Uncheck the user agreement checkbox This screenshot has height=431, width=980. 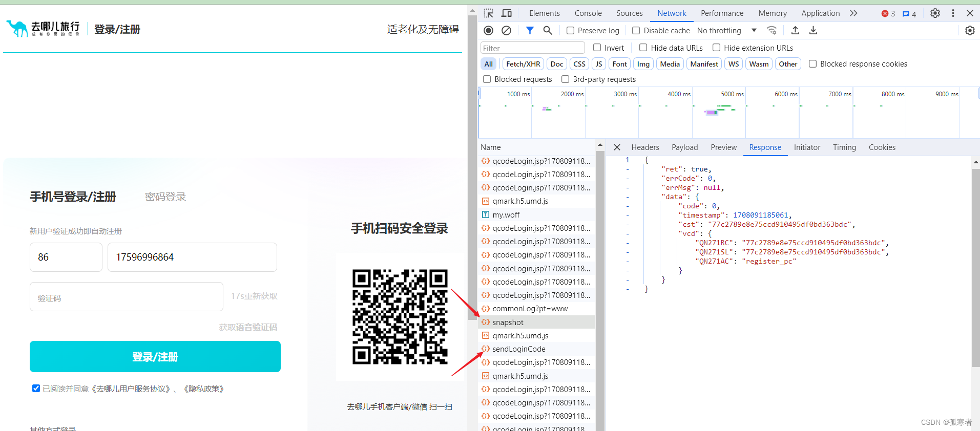coord(36,389)
